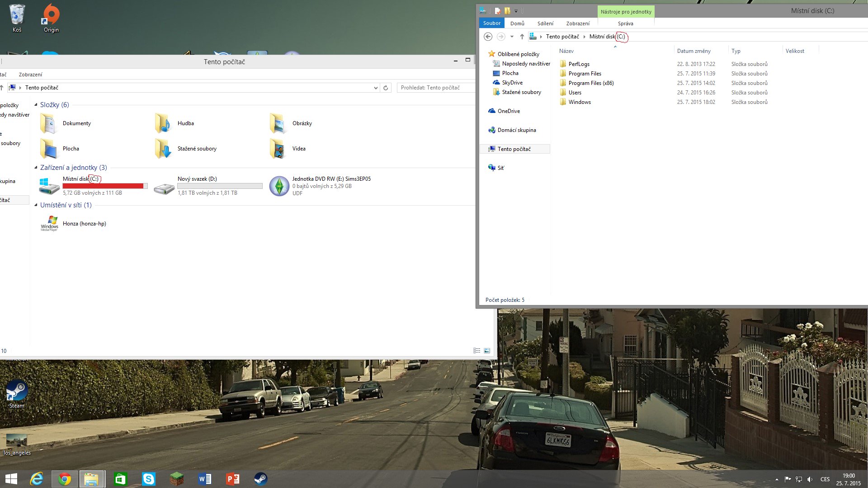Collapse the Složky (6) group
This screenshot has height=488, width=868.
click(x=36, y=105)
